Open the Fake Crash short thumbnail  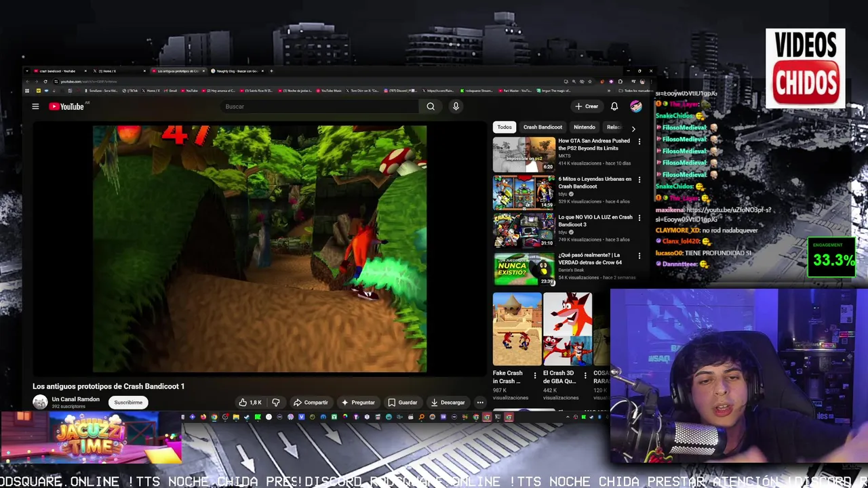[517, 329]
